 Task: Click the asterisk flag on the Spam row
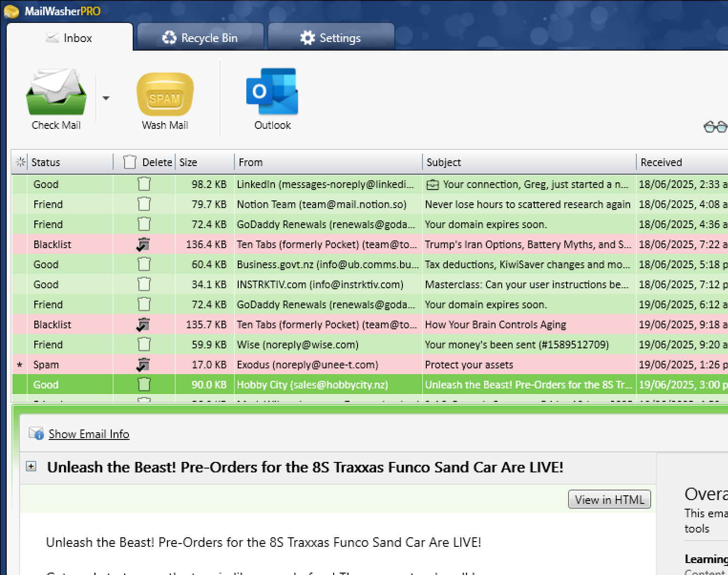pyautogui.click(x=20, y=366)
